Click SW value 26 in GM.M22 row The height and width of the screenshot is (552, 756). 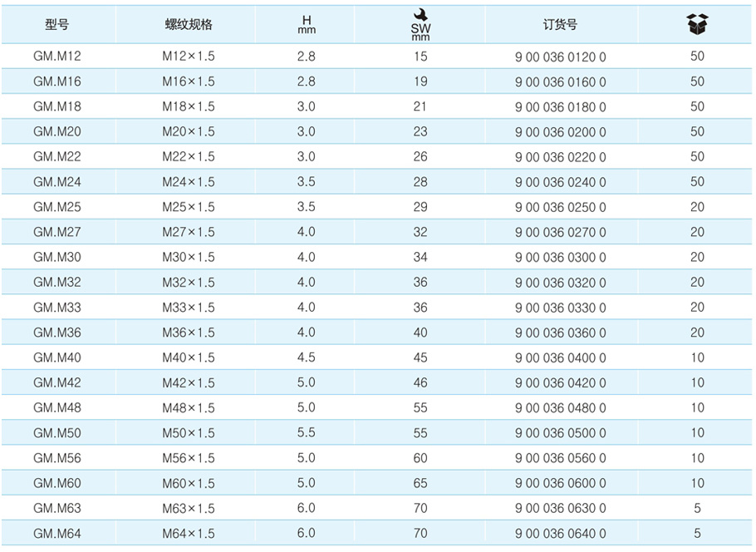(x=420, y=157)
